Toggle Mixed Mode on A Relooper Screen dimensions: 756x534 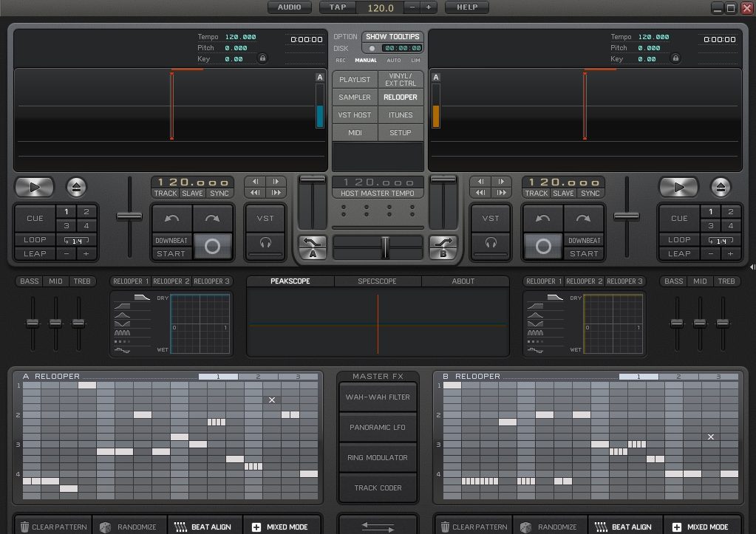(281, 527)
